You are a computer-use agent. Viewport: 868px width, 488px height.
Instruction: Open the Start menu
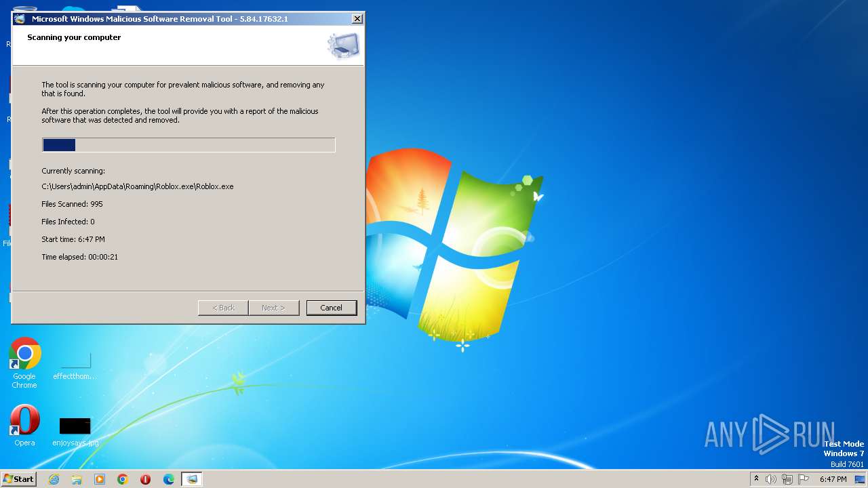[x=18, y=479]
